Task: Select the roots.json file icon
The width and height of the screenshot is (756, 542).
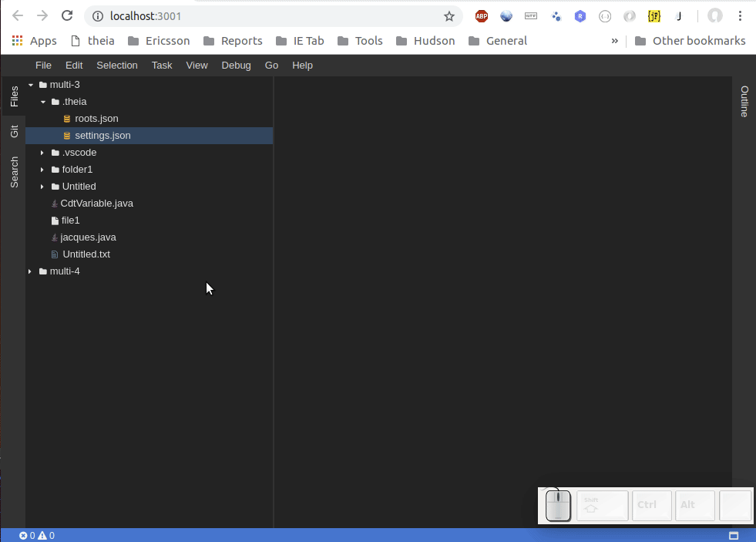Action: tap(66, 118)
